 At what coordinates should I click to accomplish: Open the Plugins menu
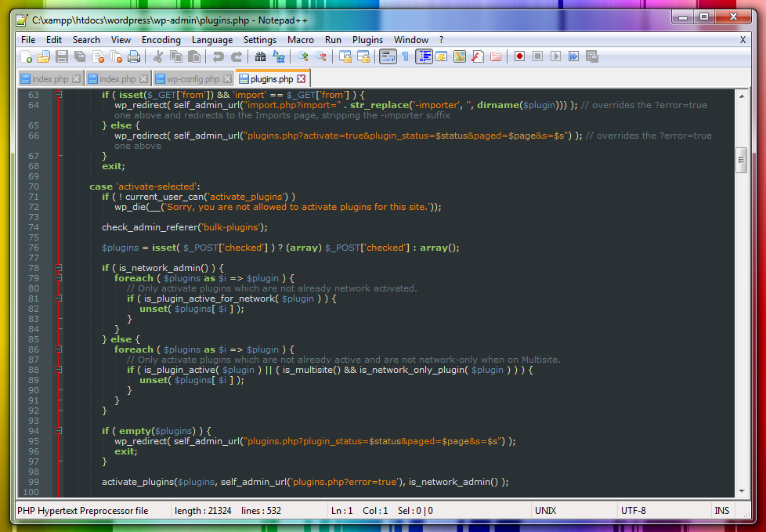(367, 39)
